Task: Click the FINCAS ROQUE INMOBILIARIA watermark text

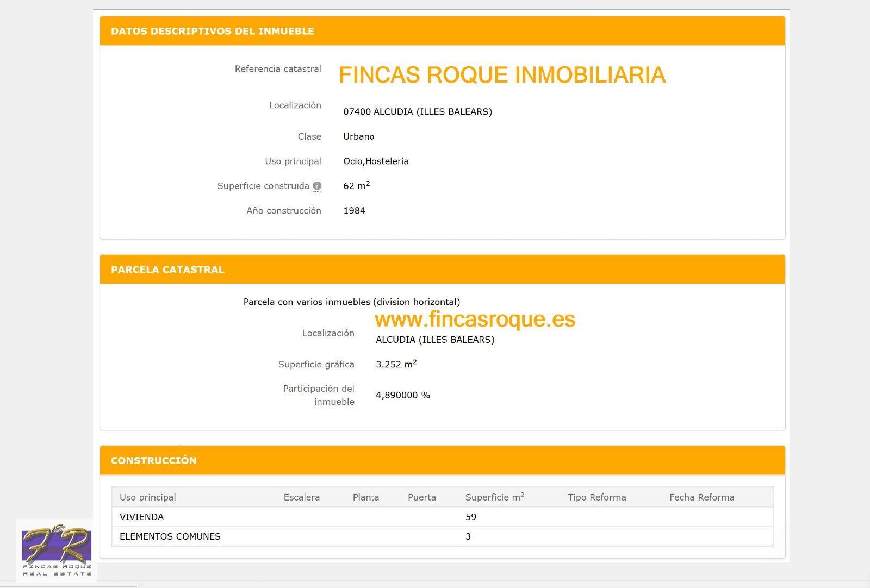Action: pyautogui.click(x=502, y=75)
